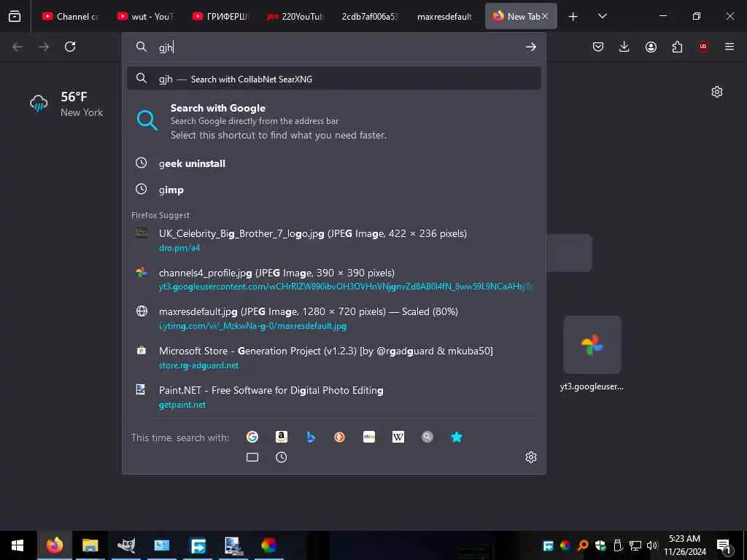Search this time with DuckDuckGo icon
This screenshot has width=747, height=560.
click(x=340, y=437)
